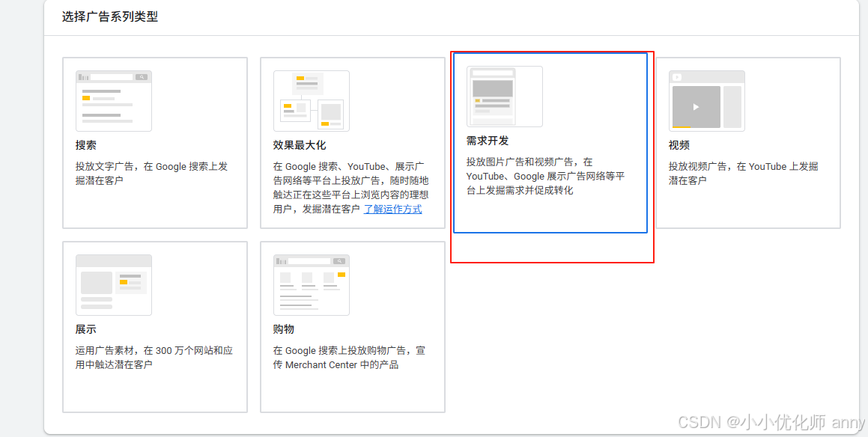Pick the 展示 campaign title

tap(86, 329)
